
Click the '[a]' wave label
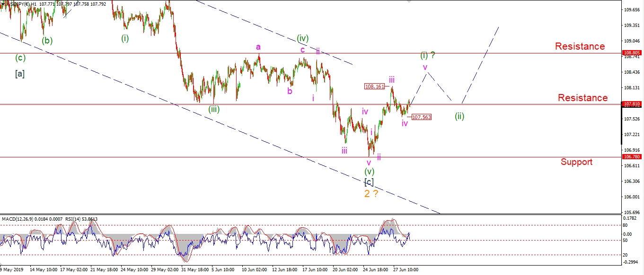20,73
